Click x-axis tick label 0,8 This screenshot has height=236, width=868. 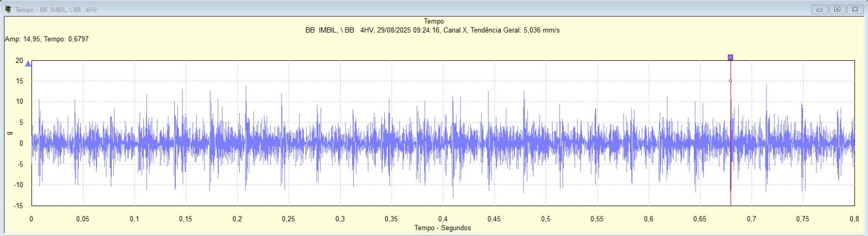pyautogui.click(x=854, y=219)
